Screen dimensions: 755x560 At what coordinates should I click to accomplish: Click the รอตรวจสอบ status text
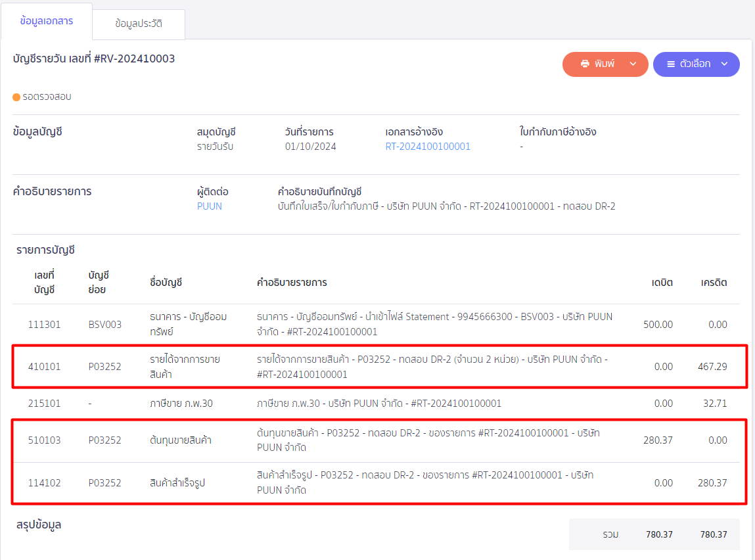click(47, 97)
